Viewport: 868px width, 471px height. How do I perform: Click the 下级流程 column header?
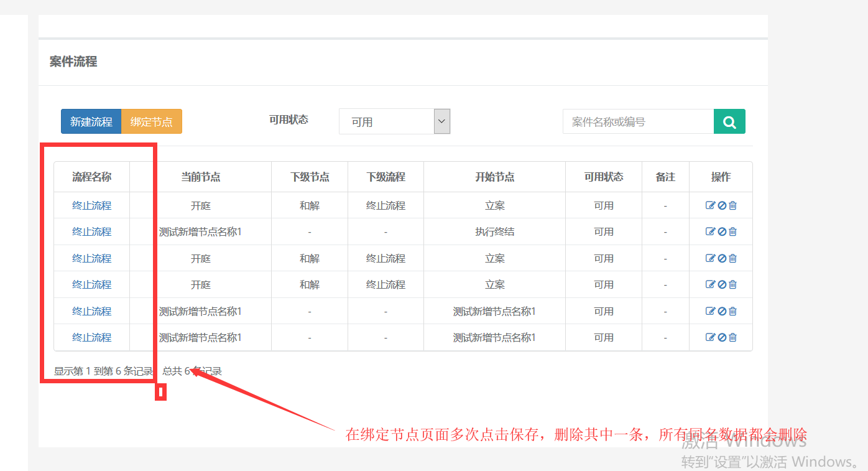tap(386, 177)
